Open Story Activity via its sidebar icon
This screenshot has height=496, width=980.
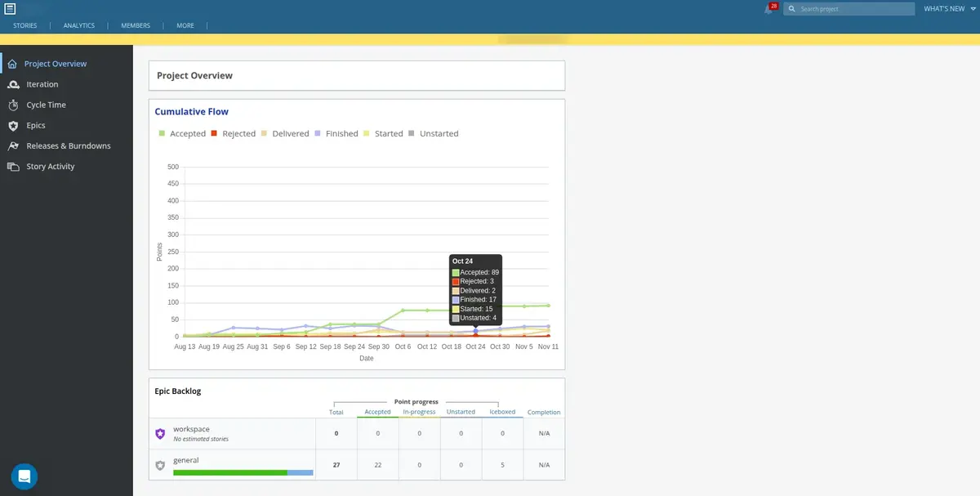tap(13, 166)
